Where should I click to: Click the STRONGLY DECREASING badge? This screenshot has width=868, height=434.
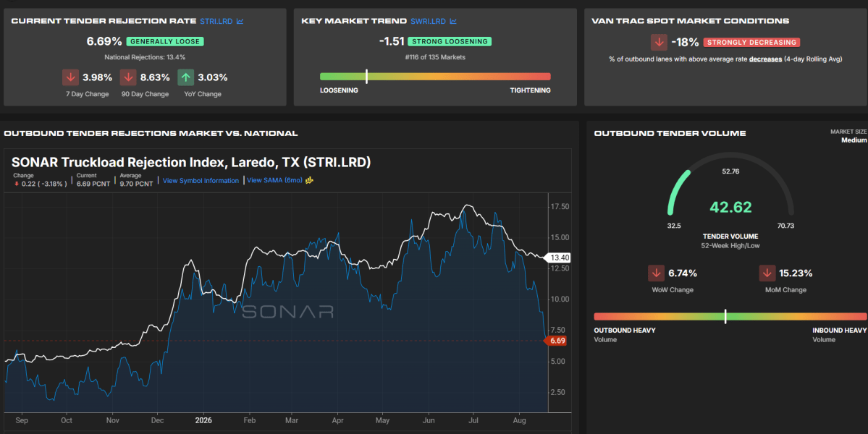pyautogui.click(x=751, y=42)
